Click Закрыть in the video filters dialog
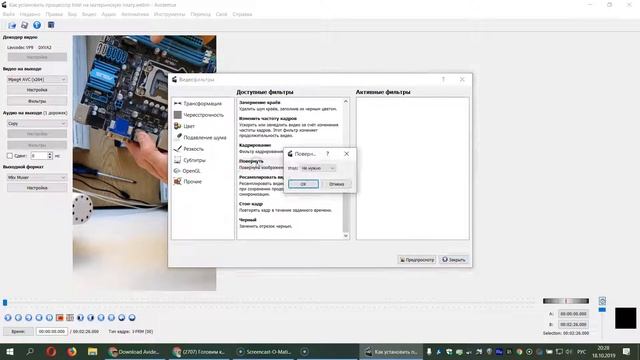The image size is (640, 360). coord(454,260)
